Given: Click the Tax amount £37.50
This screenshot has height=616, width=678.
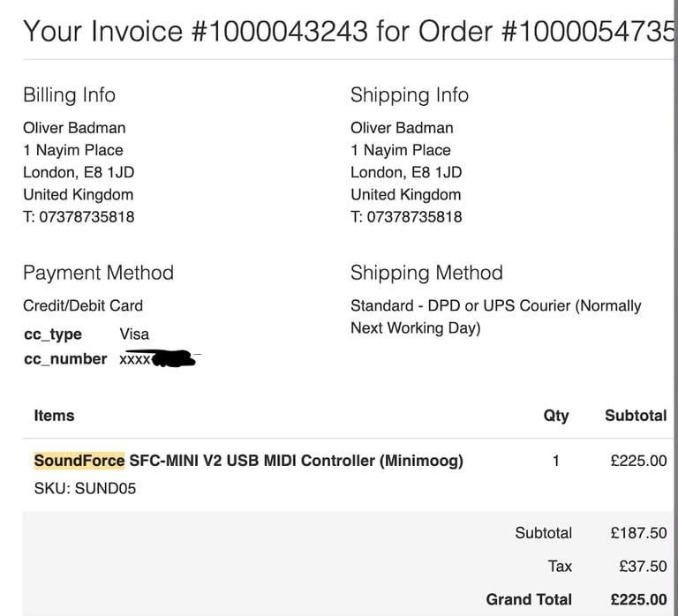Looking at the screenshot, I should coord(643,567).
